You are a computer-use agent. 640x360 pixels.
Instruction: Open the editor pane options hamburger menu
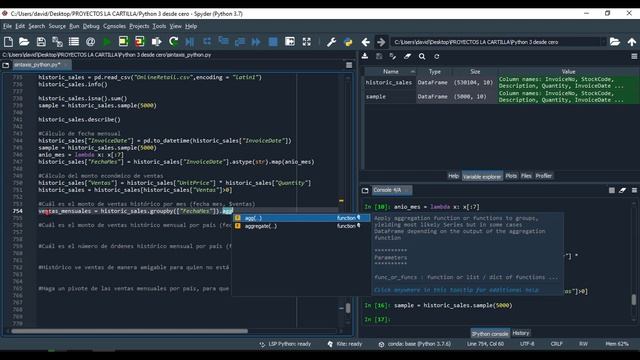point(349,65)
